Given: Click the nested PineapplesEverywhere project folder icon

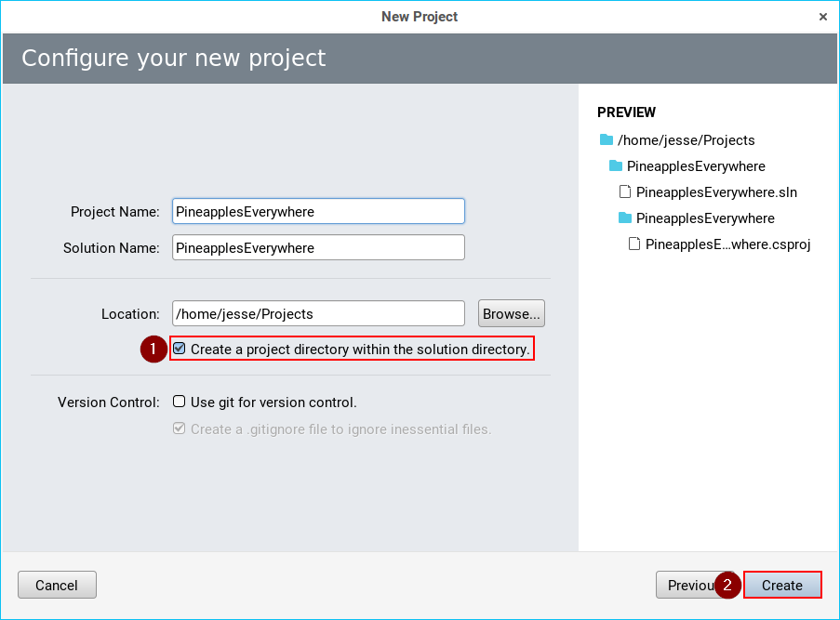Looking at the screenshot, I should tap(625, 218).
